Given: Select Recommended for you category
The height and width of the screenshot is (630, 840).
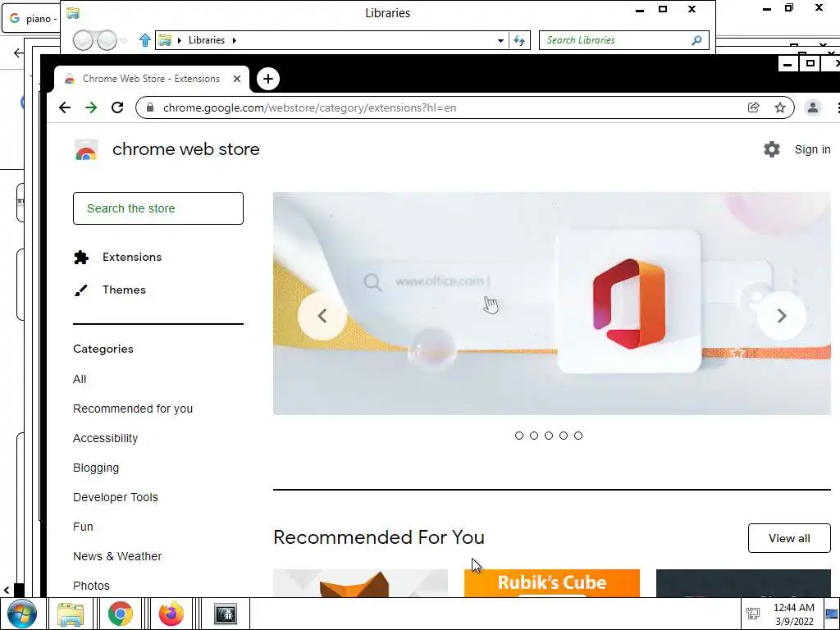Looking at the screenshot, I should tap(133, 409).
